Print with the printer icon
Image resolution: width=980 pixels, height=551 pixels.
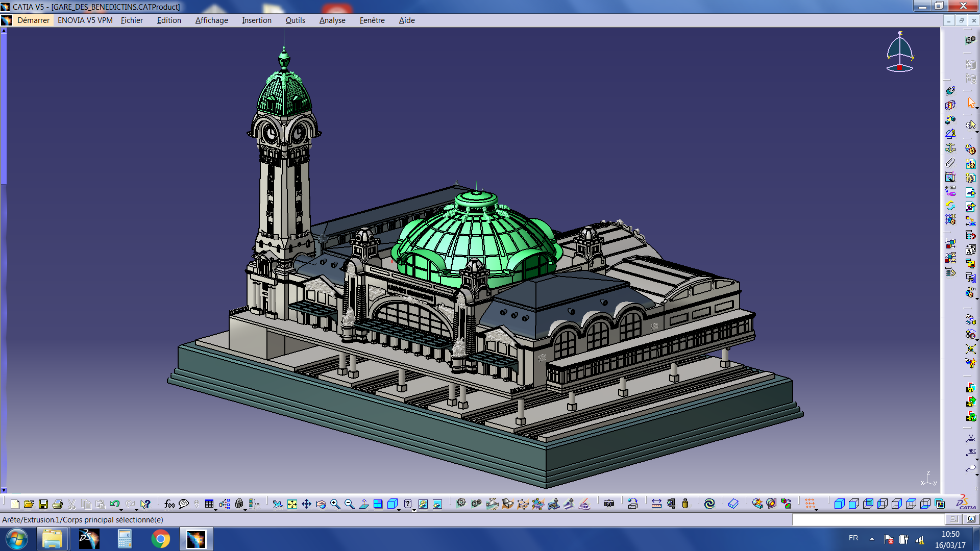[58, 504]
